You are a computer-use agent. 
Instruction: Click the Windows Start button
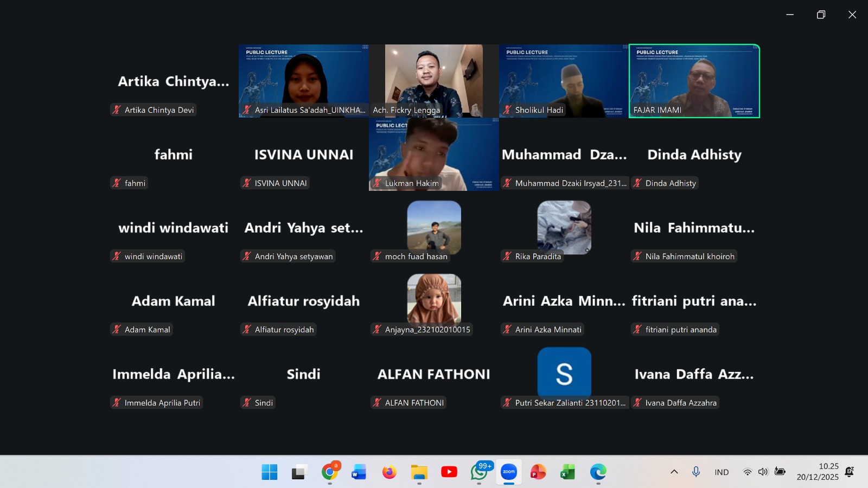270,472
